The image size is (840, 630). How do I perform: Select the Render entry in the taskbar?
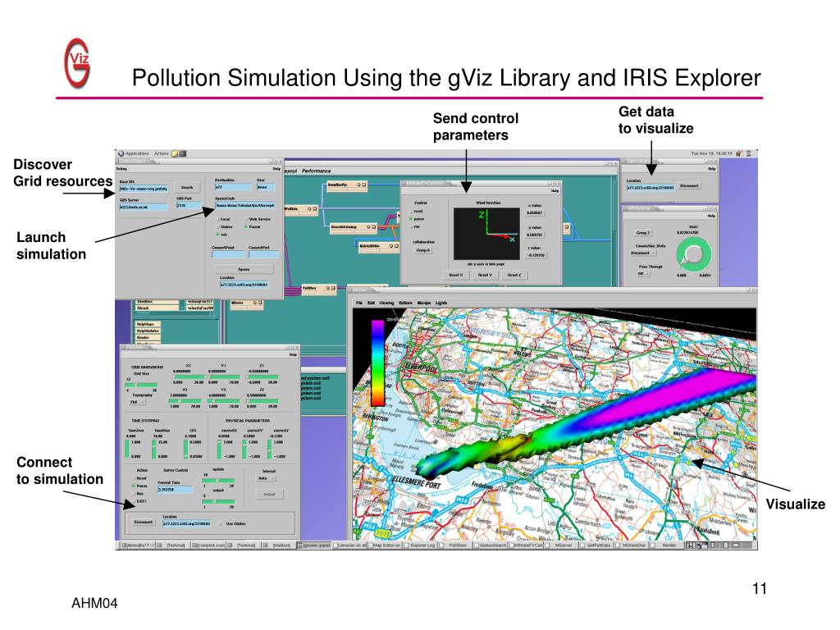pos(669,546)
